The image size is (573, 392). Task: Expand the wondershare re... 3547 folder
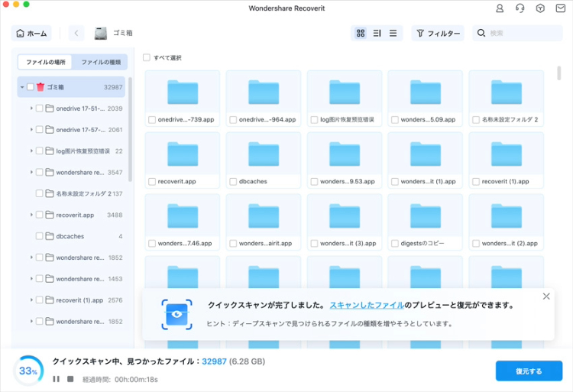31,172
